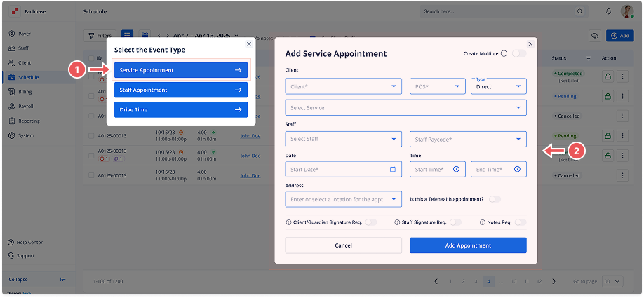Go to previous week arrow
Image resolution: width=644 pixels, height=298 pixels.
pos(159,36)
